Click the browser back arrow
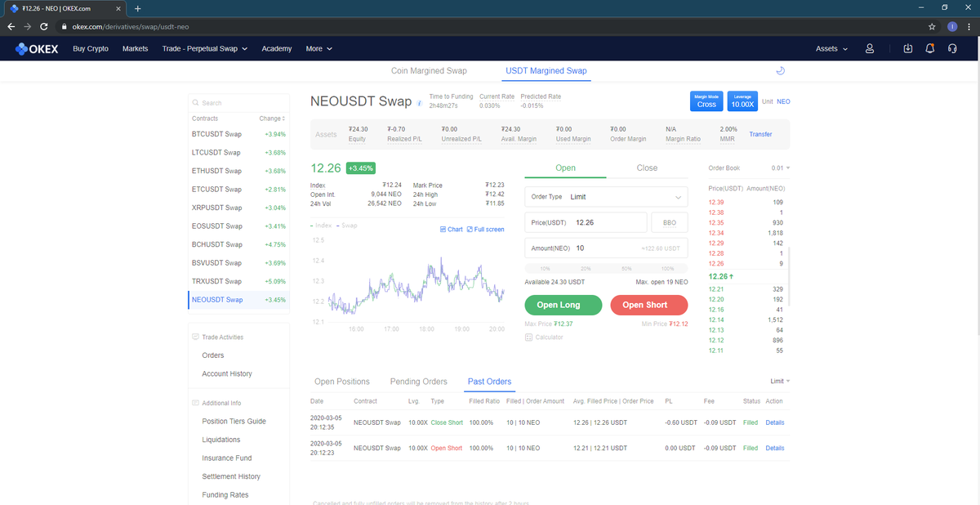This screenshot has height=505, width=980. tap(11, 26)
